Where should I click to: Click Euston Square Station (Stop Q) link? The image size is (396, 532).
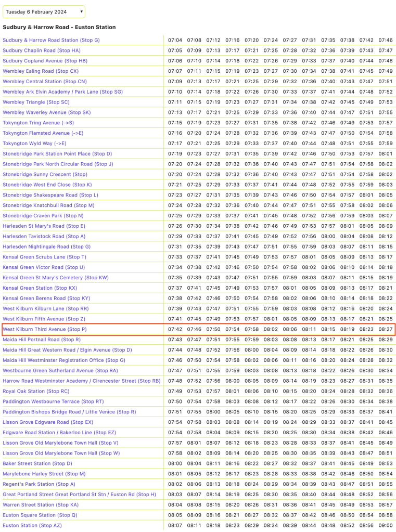(40, 515)
